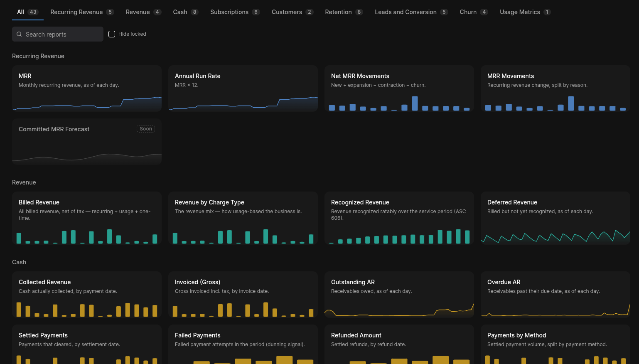Click the Revenue section heading
The image size is (639, 364).
coord(24,182)
